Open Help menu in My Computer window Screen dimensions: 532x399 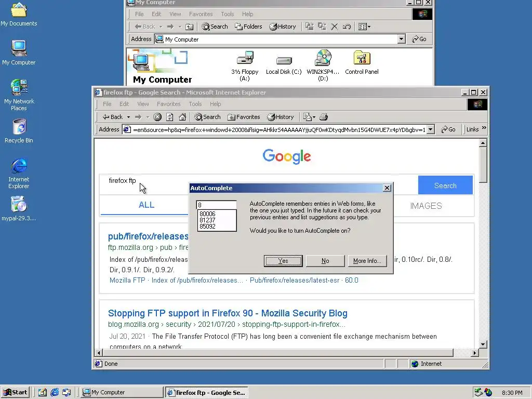tap(247, 14)
